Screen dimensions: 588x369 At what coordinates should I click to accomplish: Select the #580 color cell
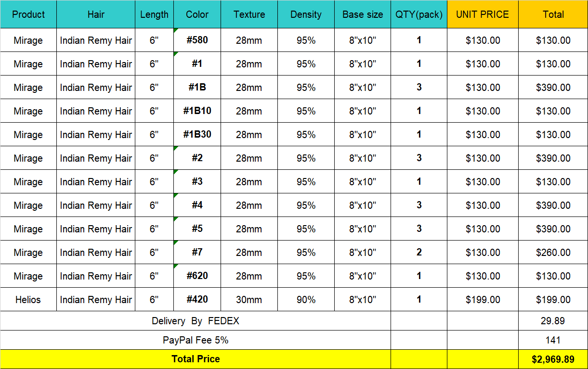click(197, 40)
